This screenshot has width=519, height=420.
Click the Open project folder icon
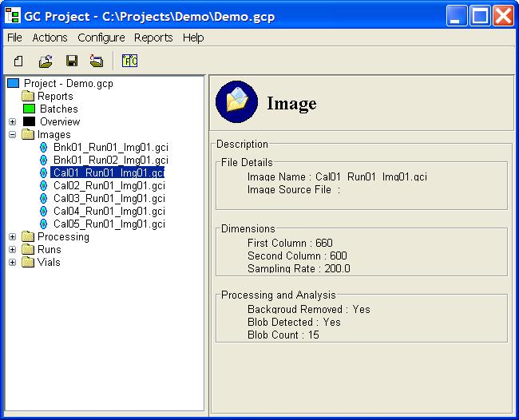(x=46, y=61)
